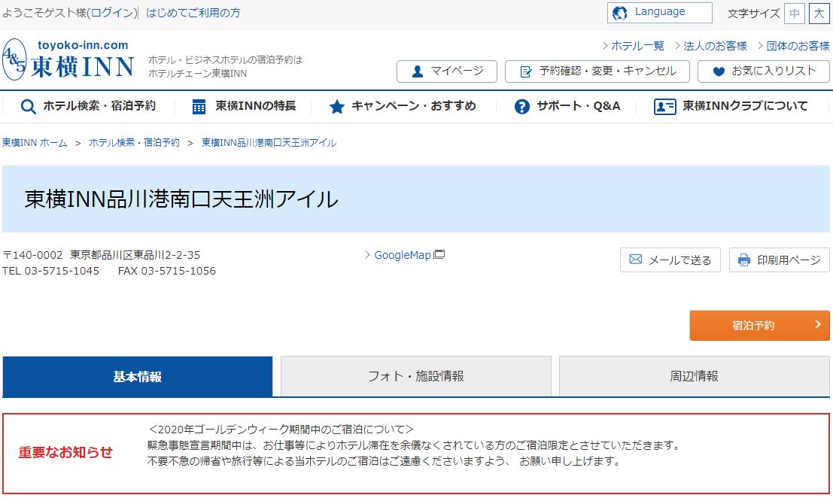Click ホテル検索・宿泊予約 breadcrumb link

pyautogui.click(x=135, y=143)
